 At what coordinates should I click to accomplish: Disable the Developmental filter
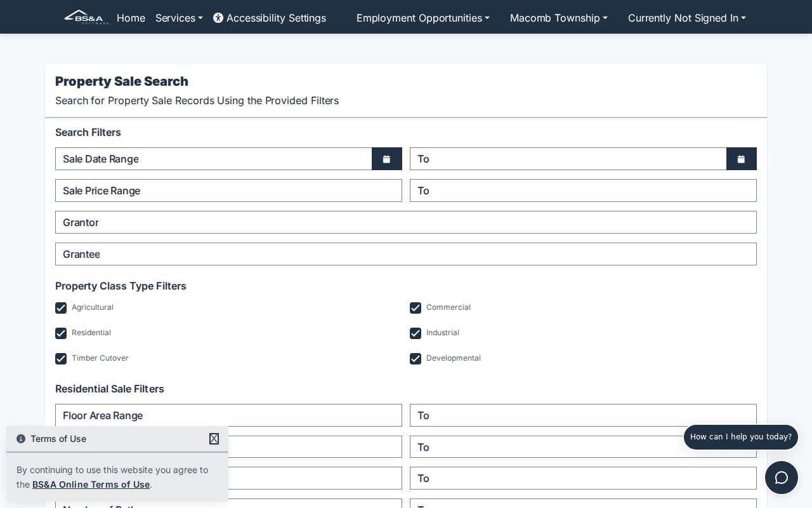coord(416,359)
